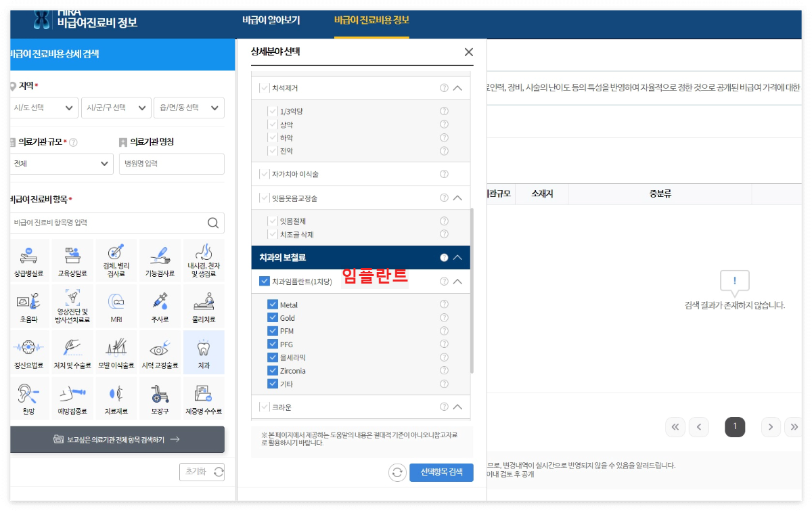
Task: Select the 치과 (dental) category icon
Action: 203,351
